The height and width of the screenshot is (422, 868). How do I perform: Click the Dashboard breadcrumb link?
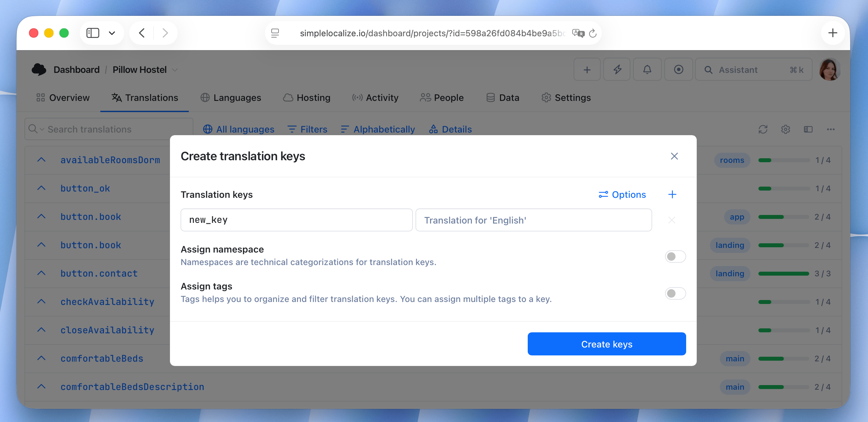click(77, 70)
